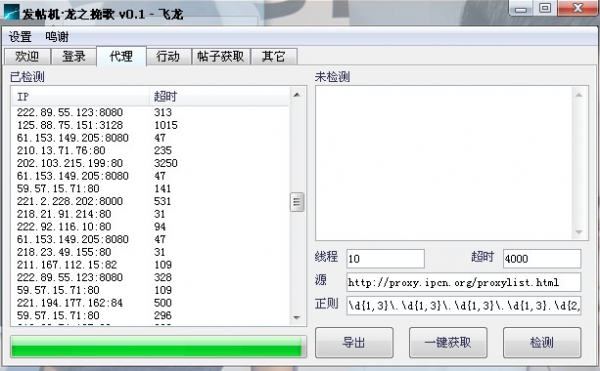Click the down arrow in the 未检测 list scrollbar

(579, 232)
